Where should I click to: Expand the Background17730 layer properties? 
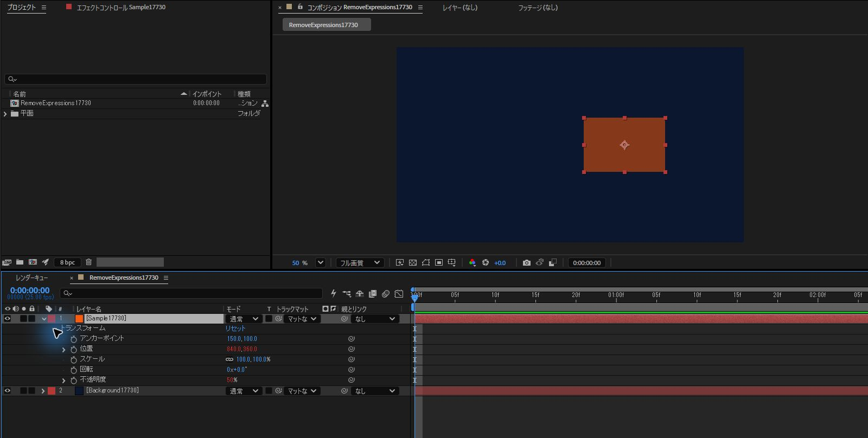(43, 391)
